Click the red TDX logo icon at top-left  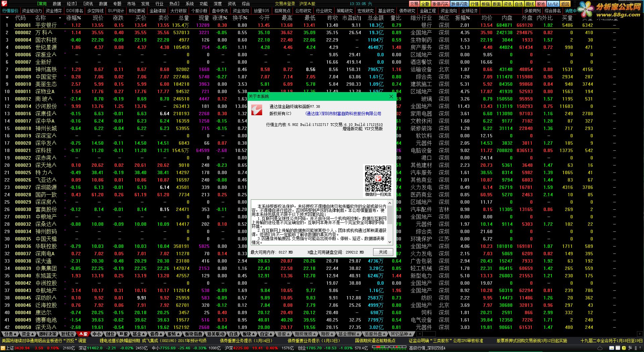click(4, 4)
